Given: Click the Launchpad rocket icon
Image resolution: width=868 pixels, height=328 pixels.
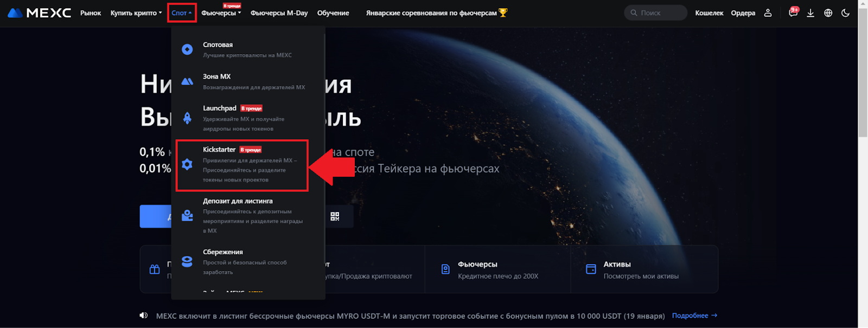Looking at the screenshot, I should pyautogui.click(x=187, y=118).
